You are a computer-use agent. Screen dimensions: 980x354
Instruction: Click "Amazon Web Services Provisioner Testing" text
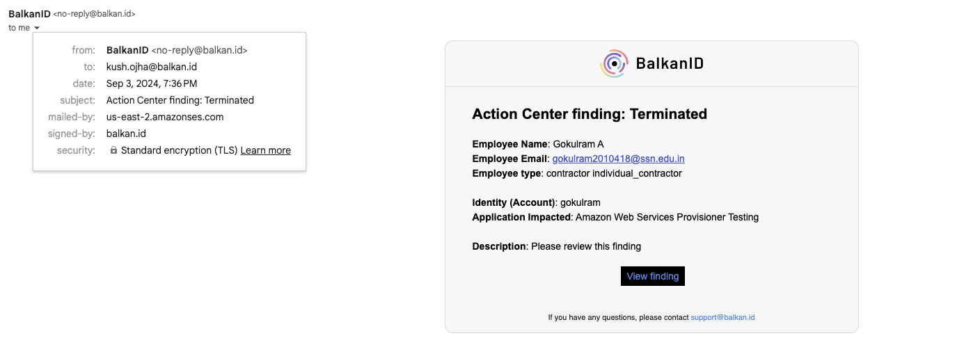(x=667, y=217)
